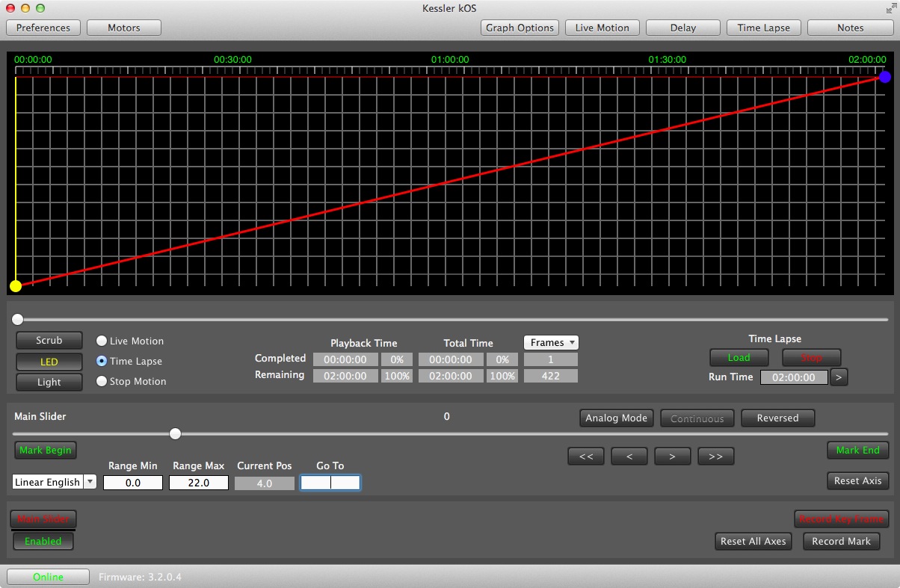Viewport: 900px width, 588px height.
Task: Click the blue end keyframe point
Action: coord(885,76)
